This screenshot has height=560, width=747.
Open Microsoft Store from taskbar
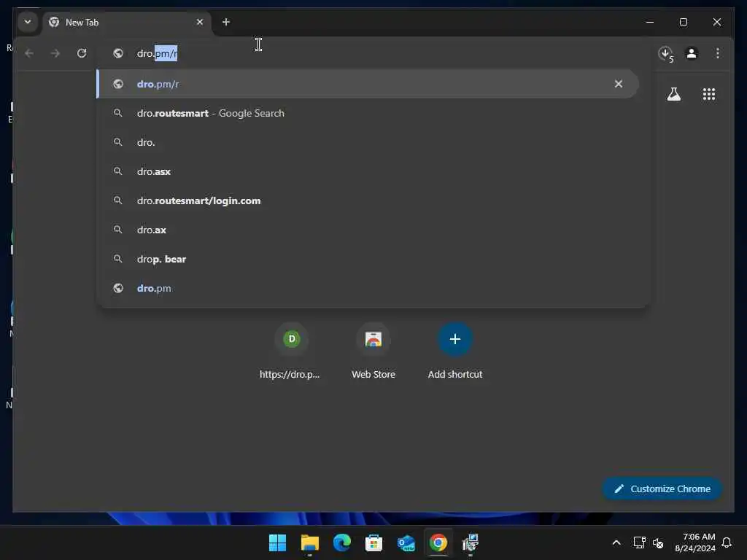[373, 542]
